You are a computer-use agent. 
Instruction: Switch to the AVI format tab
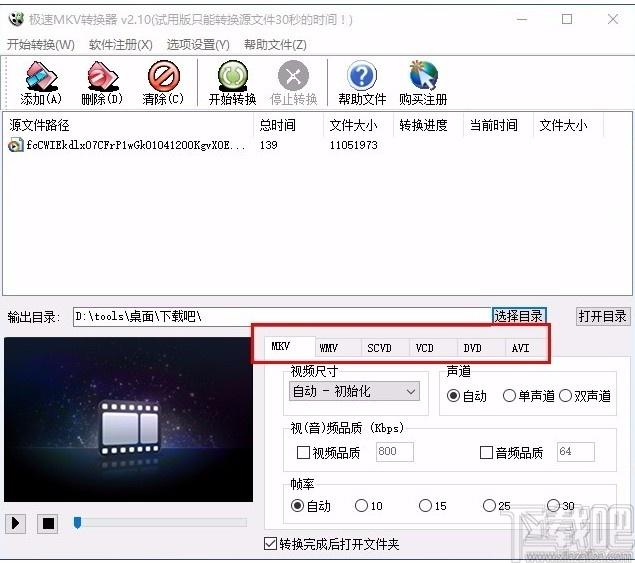tap(526, 348)
